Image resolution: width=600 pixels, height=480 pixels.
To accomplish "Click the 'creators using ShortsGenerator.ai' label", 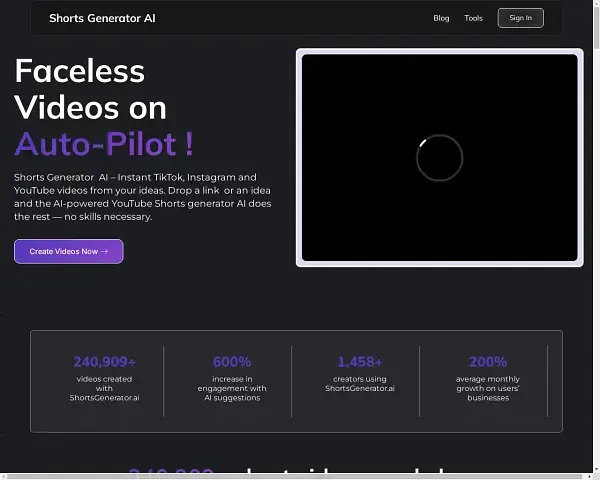I will tap(360, 384).
